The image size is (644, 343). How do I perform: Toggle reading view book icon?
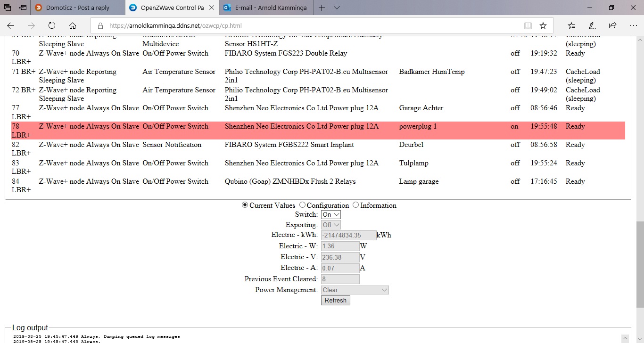pyautogui.click(x=528, y=25)
